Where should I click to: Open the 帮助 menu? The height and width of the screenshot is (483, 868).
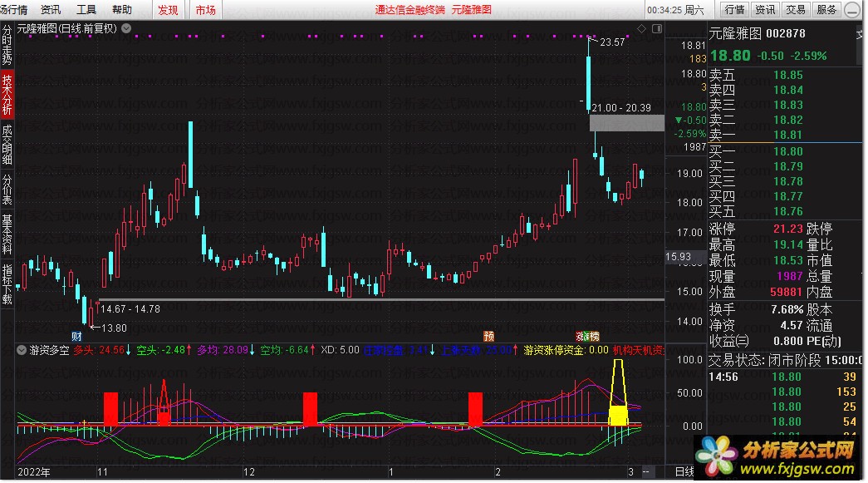[x=122, y=9]
